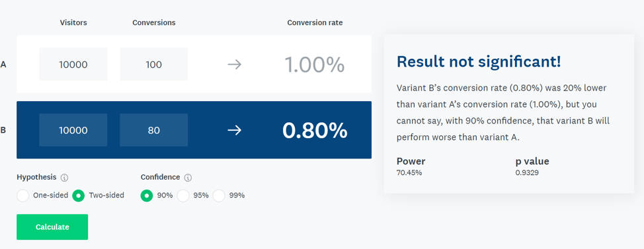Click the Confidence info icon
Viewport: 644px width, 249px height.
click(x=188, y=178)
